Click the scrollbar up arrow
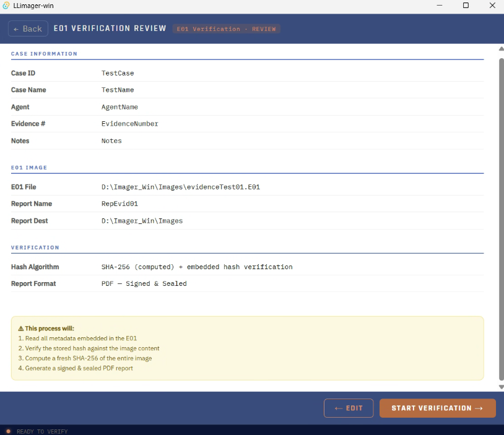Image resolution: width=504 pixels, height=435 pixels. point(501,49)
